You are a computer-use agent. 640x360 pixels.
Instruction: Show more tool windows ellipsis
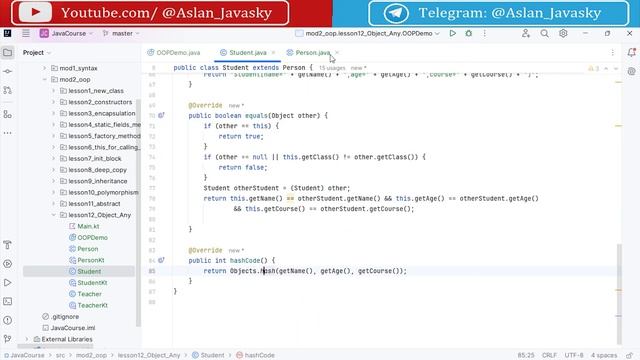pyautogui.click(x=7, y=133)
